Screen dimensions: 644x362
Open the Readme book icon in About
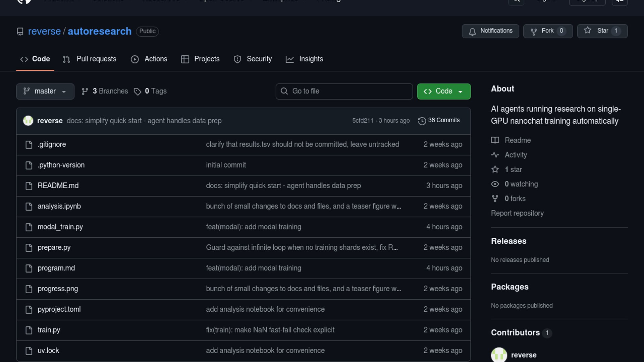click(495, 140)
